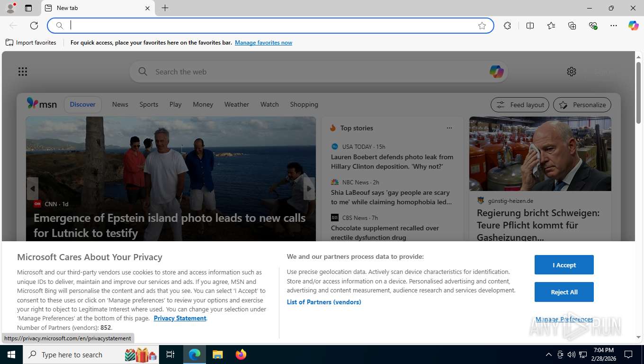Image resolution: width=644 pixels, height=364 pixels.
Task: Open the volume control icon
Action: pyautogui.click(x=571, y=355)
